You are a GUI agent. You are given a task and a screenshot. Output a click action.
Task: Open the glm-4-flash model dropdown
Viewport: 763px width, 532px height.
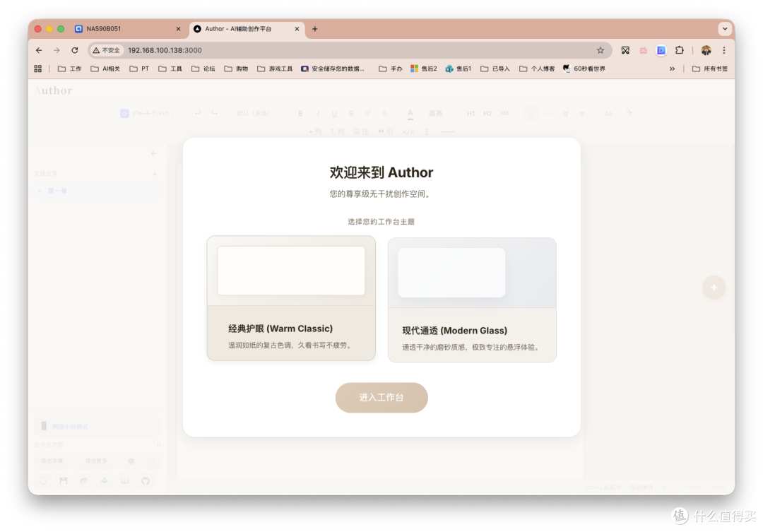pyautogui.click(x=148, y=114)
